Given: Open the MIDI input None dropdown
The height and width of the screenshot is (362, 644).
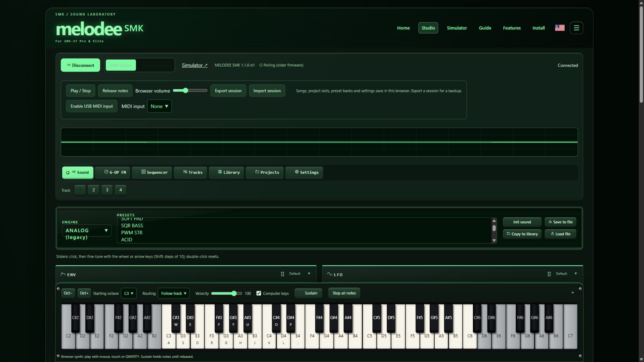Looking at the screenshot, I should 159,106.
